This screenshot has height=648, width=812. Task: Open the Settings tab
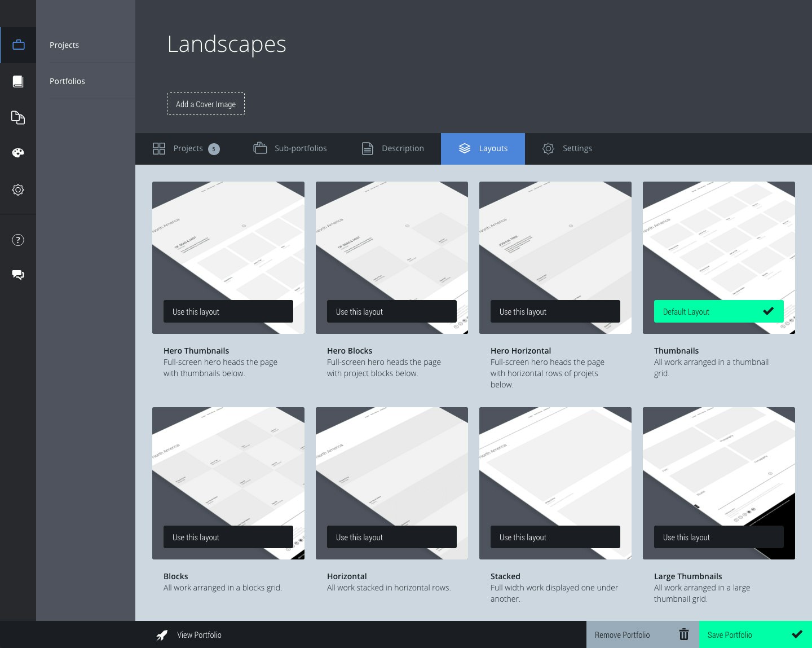point(567,149)
